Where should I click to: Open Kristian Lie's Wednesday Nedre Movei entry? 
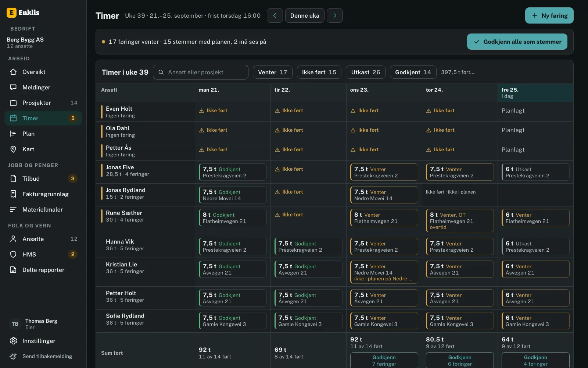point(384,272)
